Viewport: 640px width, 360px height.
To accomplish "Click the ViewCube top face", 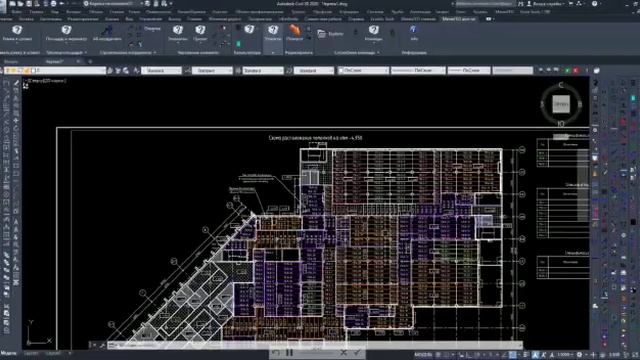I will pyautogui.click(x=561, y=104).
